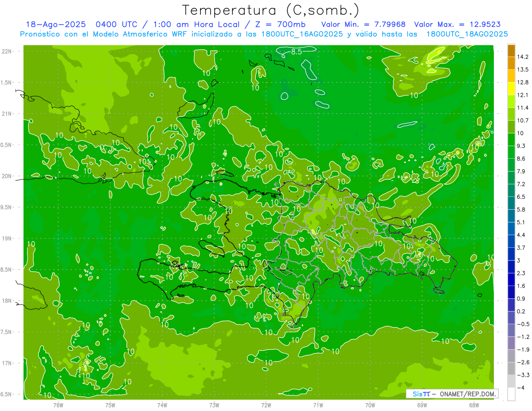
Task: Click the '12.8' legend value
Action: [523, 82]
